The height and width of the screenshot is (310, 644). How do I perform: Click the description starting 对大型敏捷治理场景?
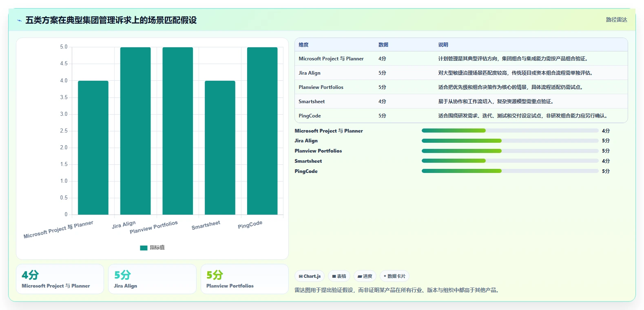(516, 73)
